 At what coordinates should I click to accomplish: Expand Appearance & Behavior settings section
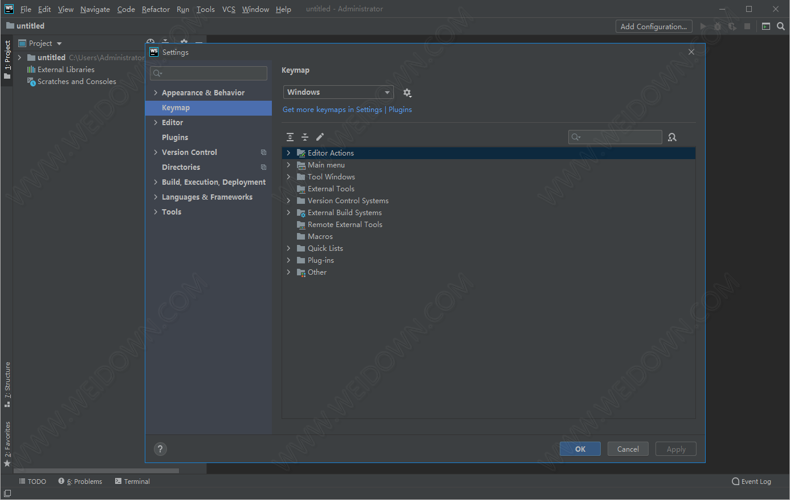tap(156, 93)
